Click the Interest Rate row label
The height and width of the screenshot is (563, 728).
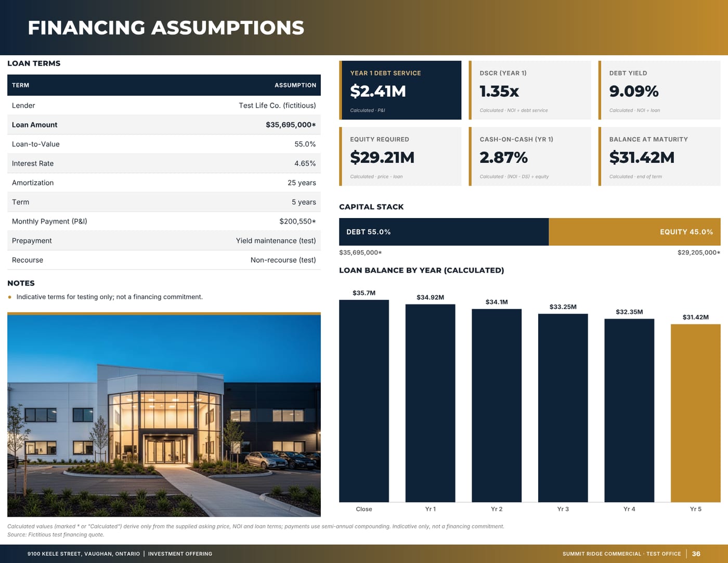coord(33,163)
